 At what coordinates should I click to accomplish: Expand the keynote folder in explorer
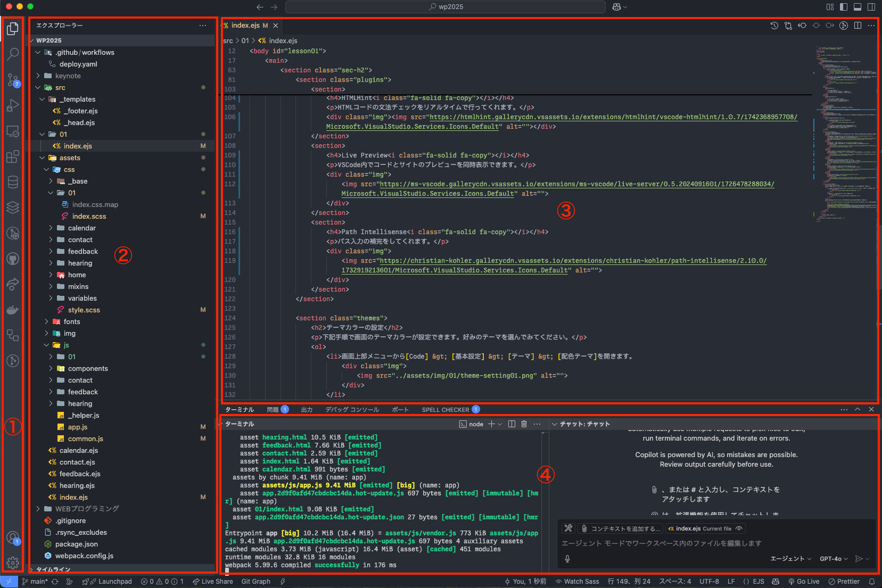tap(68, 76)
